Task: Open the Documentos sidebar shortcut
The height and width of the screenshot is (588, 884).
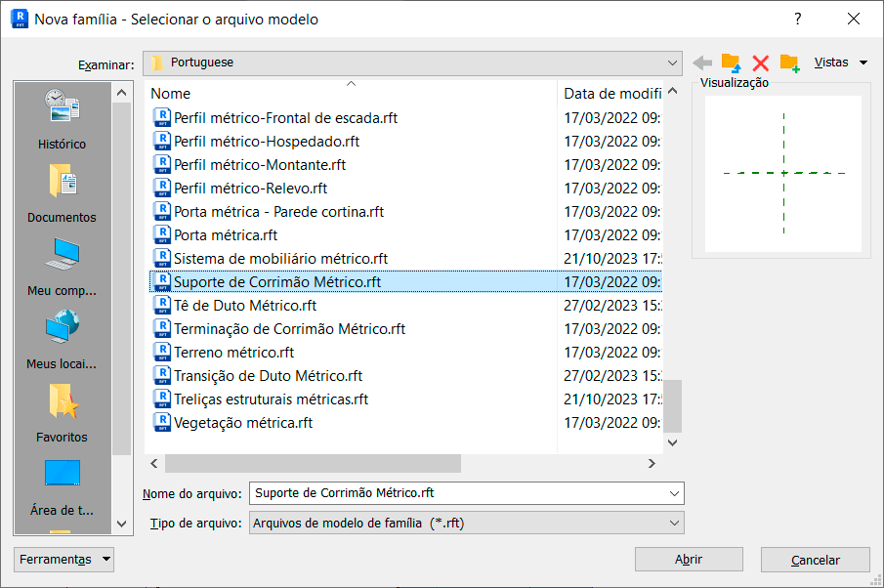Action: 61,190
